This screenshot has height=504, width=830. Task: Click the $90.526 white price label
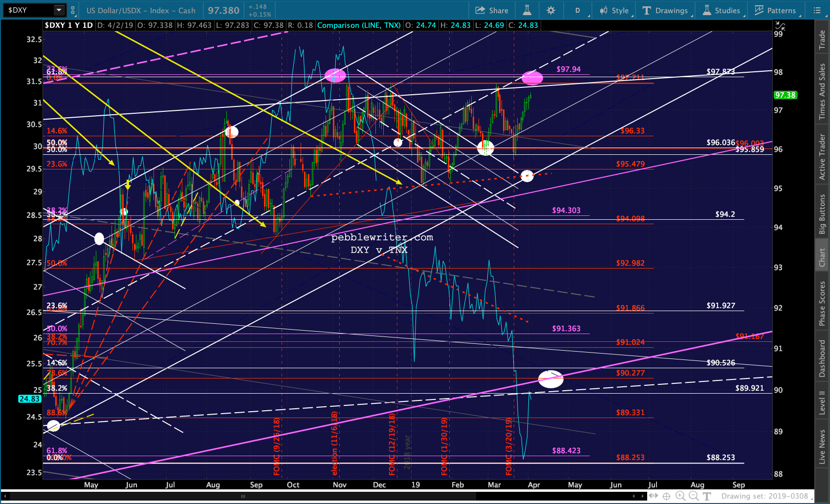[x=721, y=363]
